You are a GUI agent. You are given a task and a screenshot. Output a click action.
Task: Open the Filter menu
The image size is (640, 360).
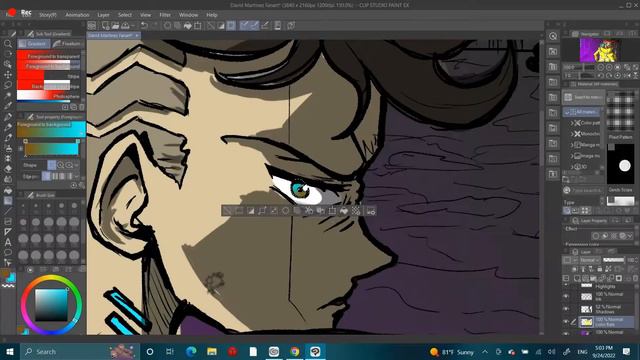point(165,15)
